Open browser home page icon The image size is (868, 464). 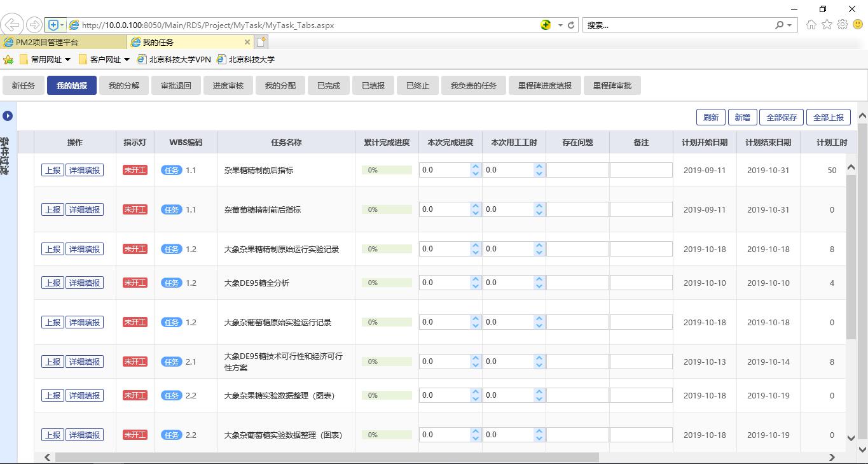(811, 25)
